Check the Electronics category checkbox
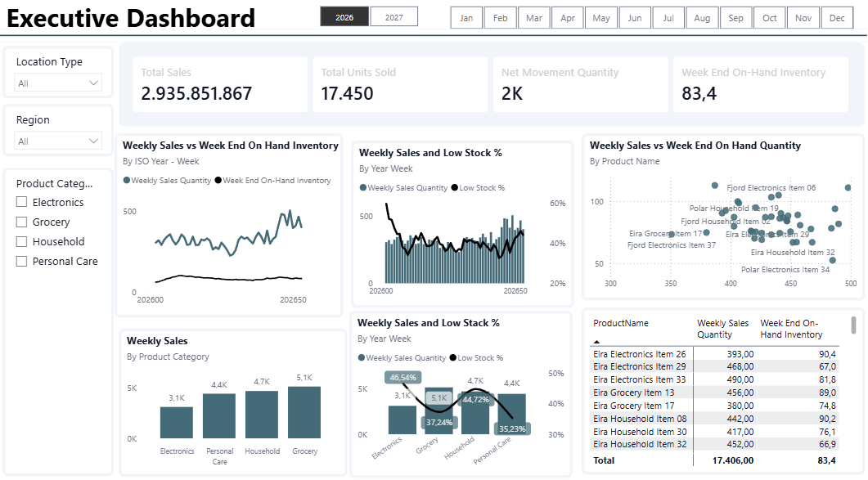Screen dimensions: 868x480 point(21,202)
